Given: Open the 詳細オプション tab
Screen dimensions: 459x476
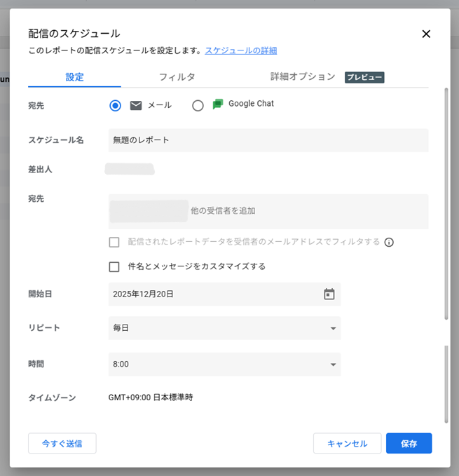Looking at the screenshot, I should [303, 77].
